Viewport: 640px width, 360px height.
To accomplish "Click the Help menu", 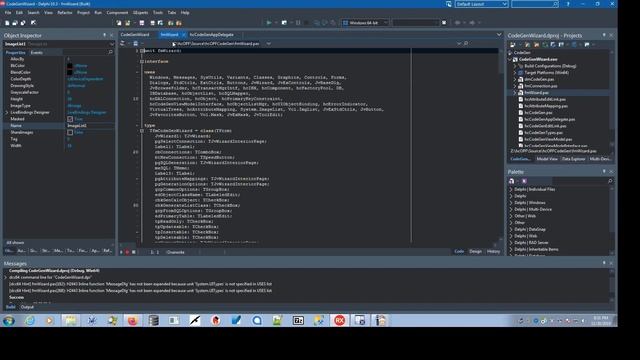I will click(x=185, y=13).
